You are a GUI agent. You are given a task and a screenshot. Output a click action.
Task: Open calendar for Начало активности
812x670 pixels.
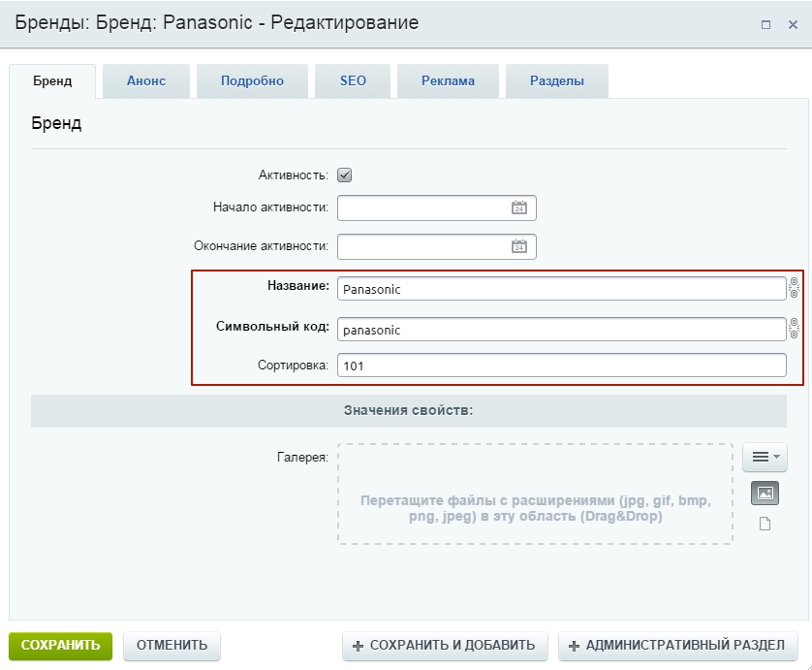519,207
